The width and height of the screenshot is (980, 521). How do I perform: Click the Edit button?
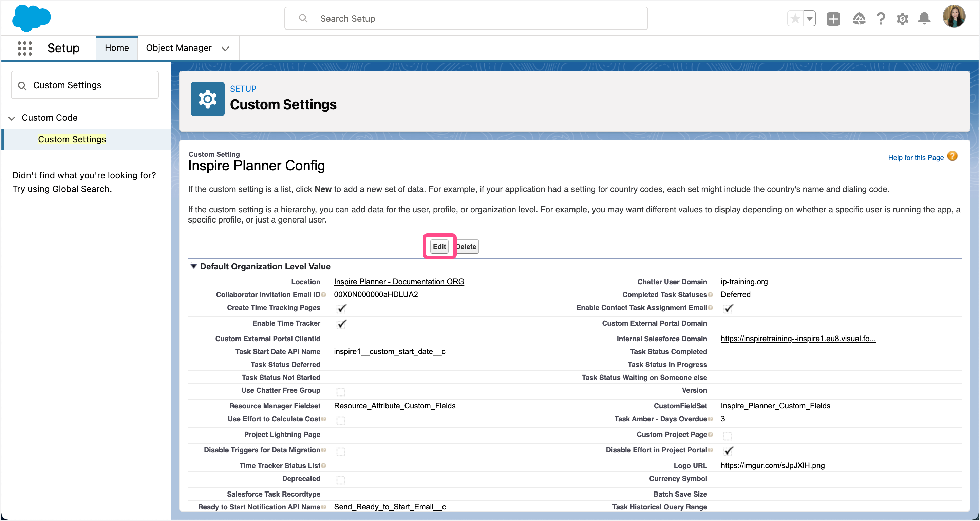(439, 247)
